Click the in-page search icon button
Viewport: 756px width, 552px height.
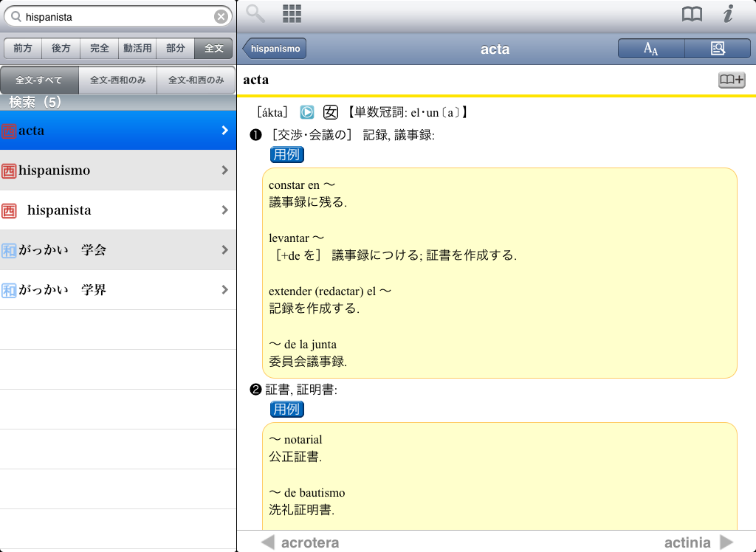coord(718,49)
